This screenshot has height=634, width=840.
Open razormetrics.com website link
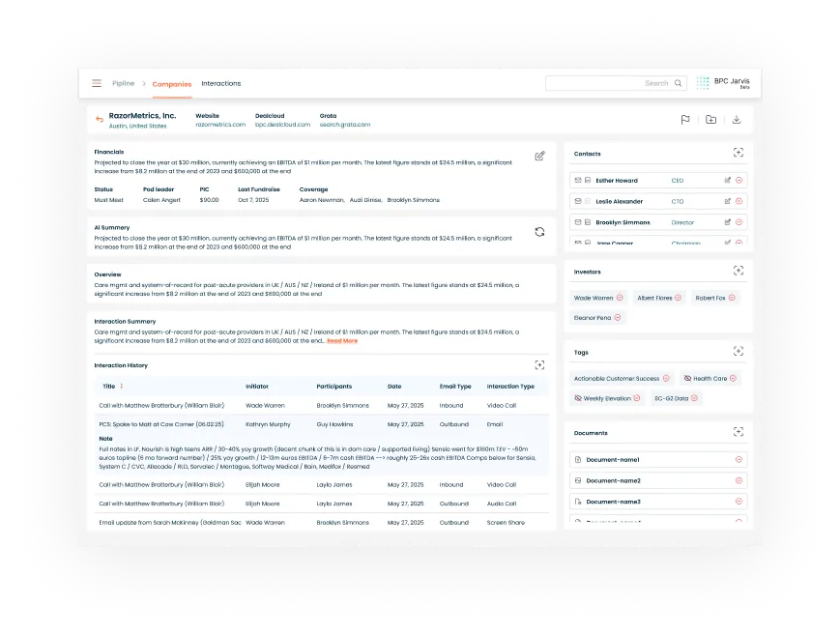tap(219, 124)
